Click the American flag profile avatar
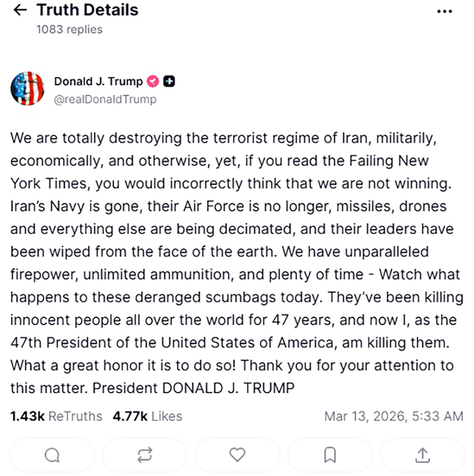Image resolution: width=474 pixels, height=476 pixels. [x=27, y=89]
